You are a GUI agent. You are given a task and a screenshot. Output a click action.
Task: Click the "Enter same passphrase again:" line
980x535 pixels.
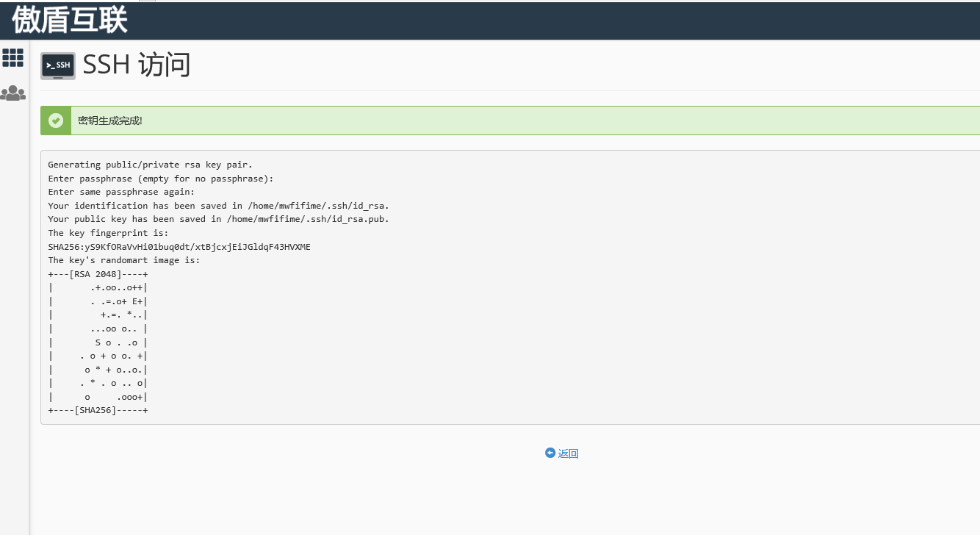(x=121, y=192)
